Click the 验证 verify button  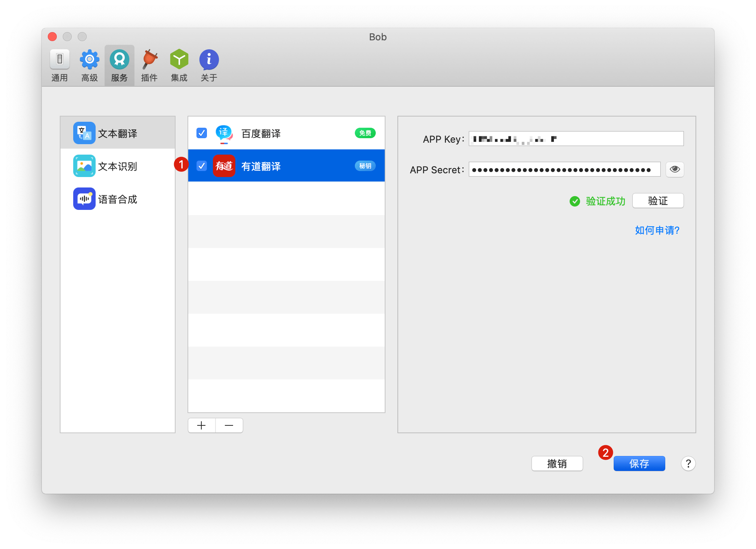[657, 201]
